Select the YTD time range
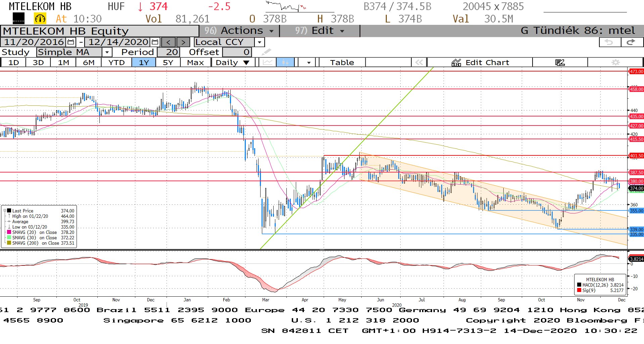Screen dimensions: 644x344 tap(117, 62)
